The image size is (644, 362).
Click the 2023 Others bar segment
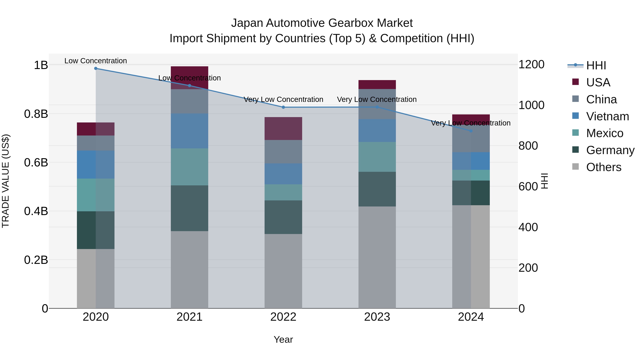click(377, 257)
